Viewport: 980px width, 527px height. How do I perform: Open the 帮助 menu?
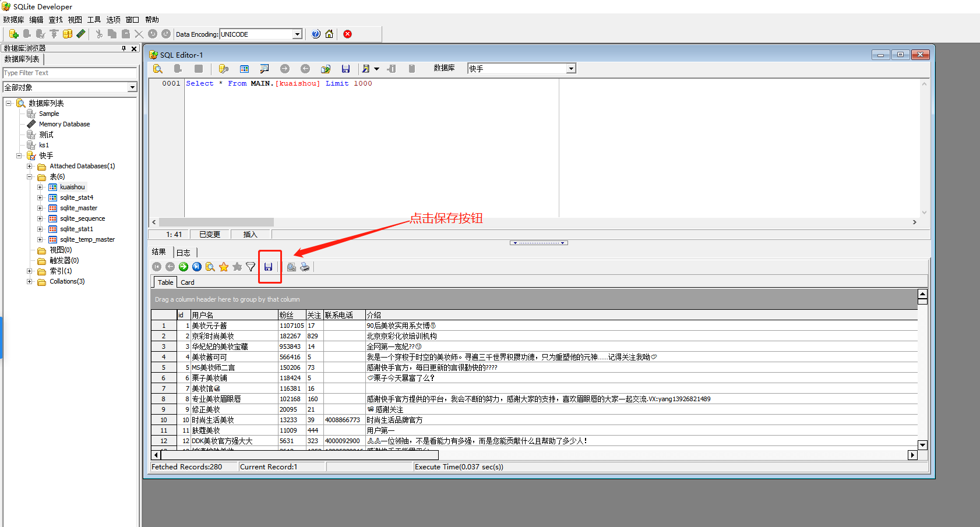[x=152, y=20]
